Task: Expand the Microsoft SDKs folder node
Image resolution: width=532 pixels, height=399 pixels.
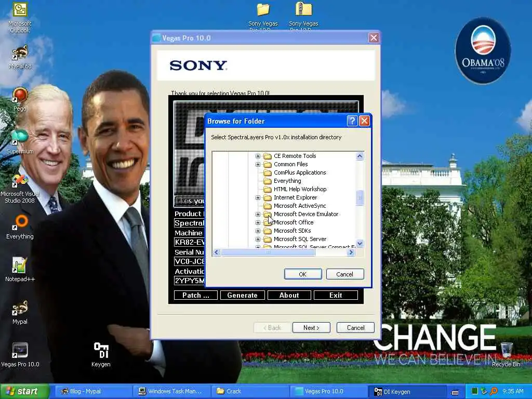Action: (x=258, y=231)
